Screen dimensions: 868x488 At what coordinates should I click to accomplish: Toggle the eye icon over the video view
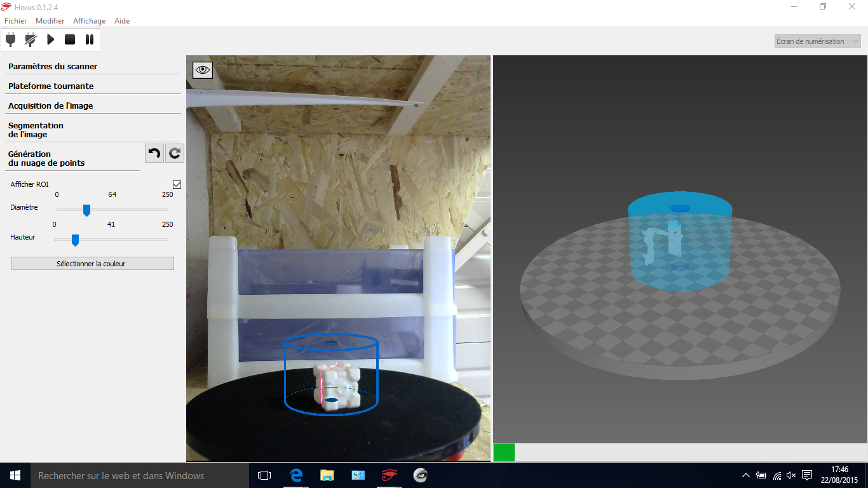(203, 70)
